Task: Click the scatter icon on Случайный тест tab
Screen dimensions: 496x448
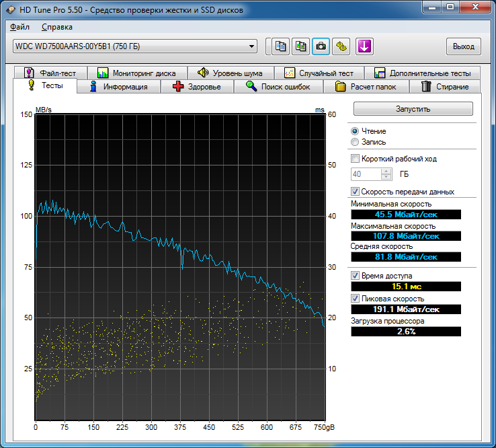Action: click(290, 73)
